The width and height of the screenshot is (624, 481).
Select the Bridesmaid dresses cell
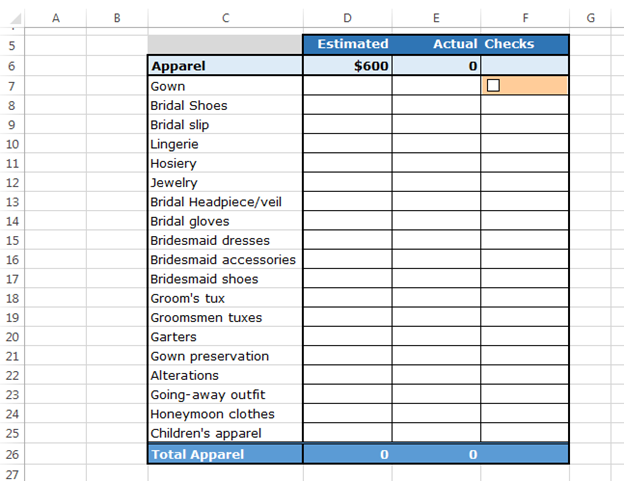point(225,240)
